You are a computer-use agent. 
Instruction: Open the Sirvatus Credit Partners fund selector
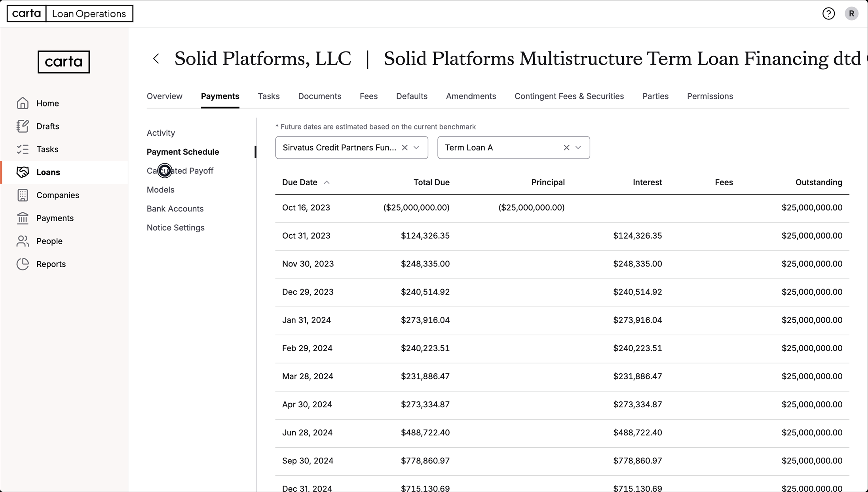tap(416, 147)
